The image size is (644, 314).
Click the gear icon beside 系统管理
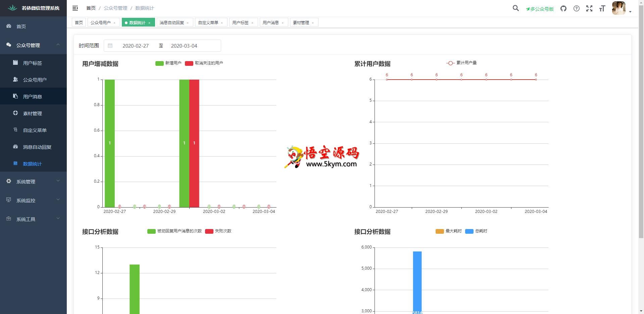click(x=9, y=181)
